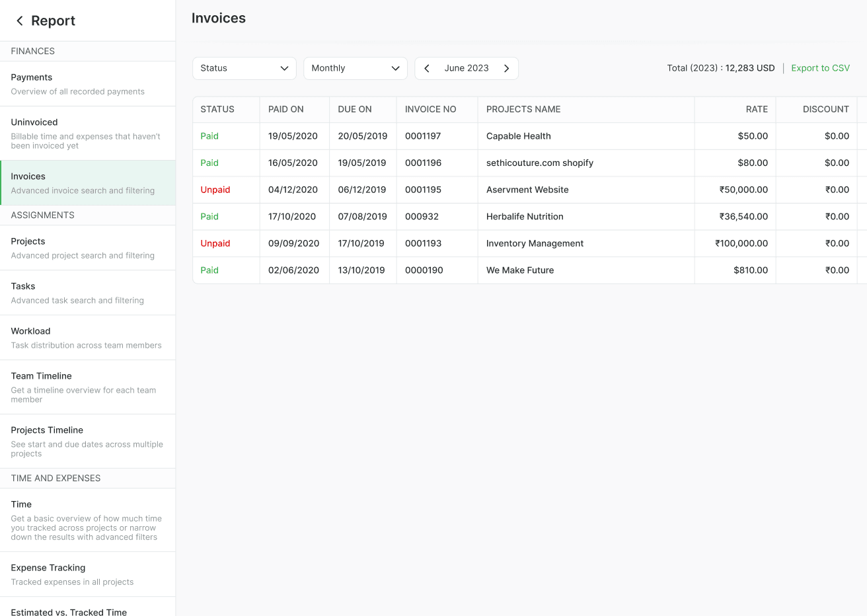Export invoices to CSV

point(819,67)
